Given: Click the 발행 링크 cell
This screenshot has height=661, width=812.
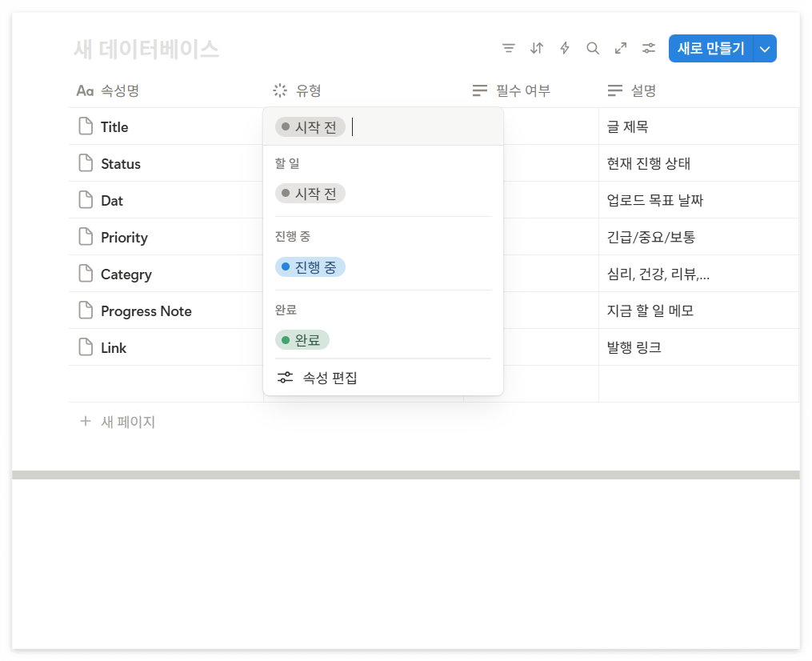Looking at the screenshot, I should point(698,347).
